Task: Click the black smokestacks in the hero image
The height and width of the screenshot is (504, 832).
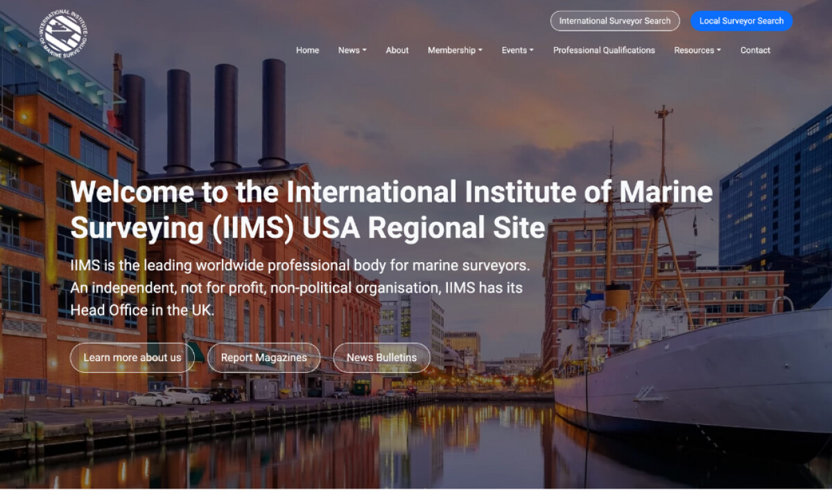Action: 225,114
